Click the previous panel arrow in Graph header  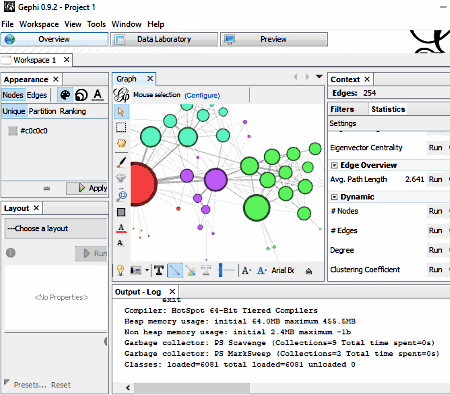point(295,77)
